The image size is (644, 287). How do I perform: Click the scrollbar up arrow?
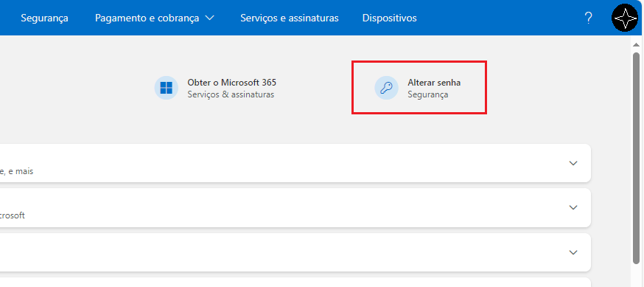pyautogui.click(x=636, y=44)
